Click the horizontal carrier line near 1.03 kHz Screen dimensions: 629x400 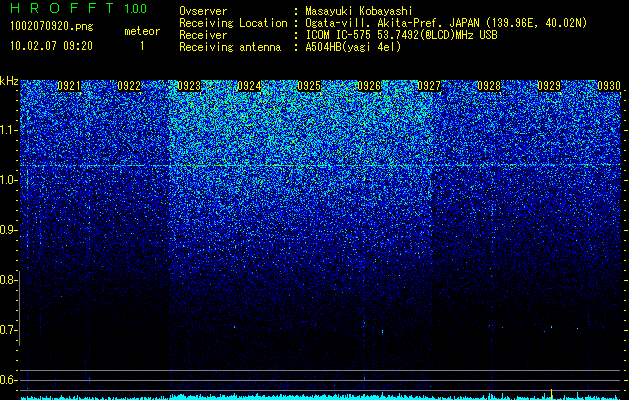click(320, 165)
